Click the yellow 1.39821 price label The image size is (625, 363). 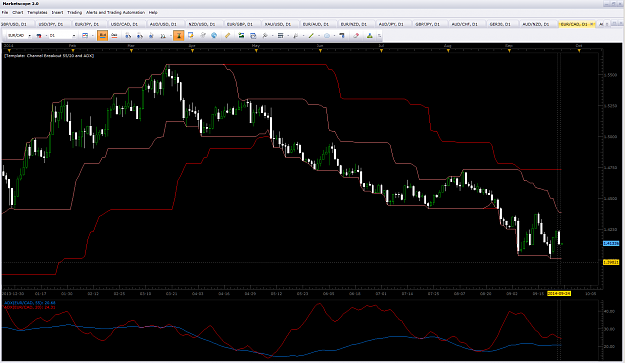(x=611, y=262)
